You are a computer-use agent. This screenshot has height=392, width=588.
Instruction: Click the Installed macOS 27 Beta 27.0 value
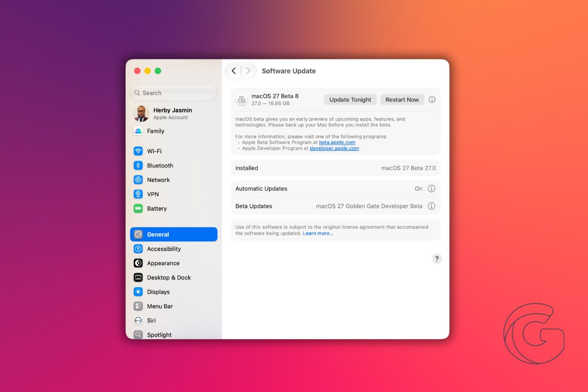[408, 168]
